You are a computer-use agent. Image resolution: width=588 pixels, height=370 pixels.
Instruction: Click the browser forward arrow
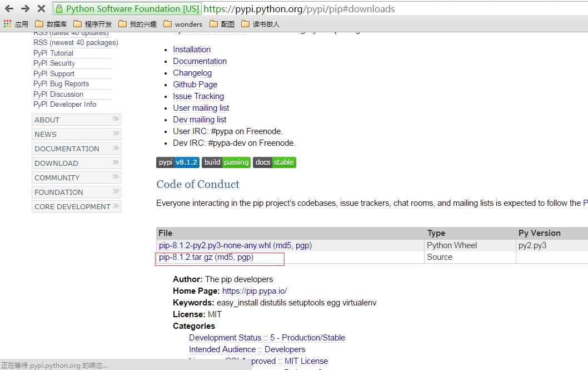[25, 9]
